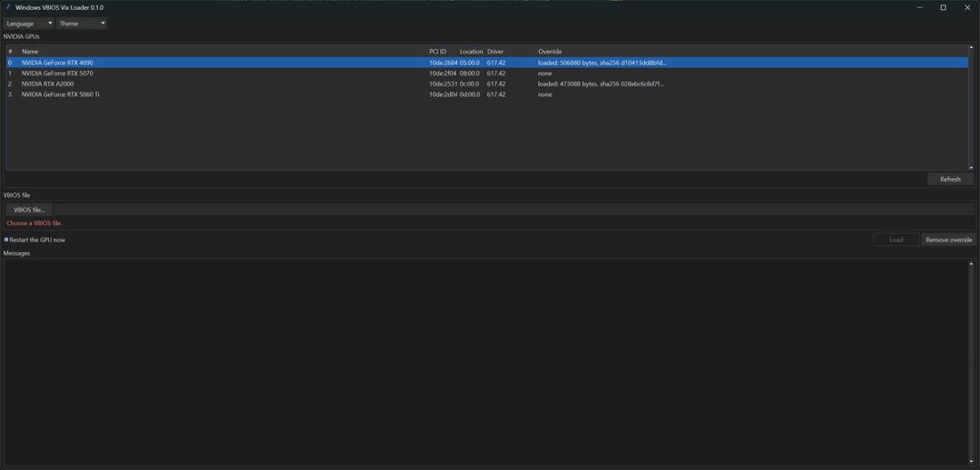Click location 05:00.0 cell
Viewport: 980px width, 470px height.
(470, 63)
